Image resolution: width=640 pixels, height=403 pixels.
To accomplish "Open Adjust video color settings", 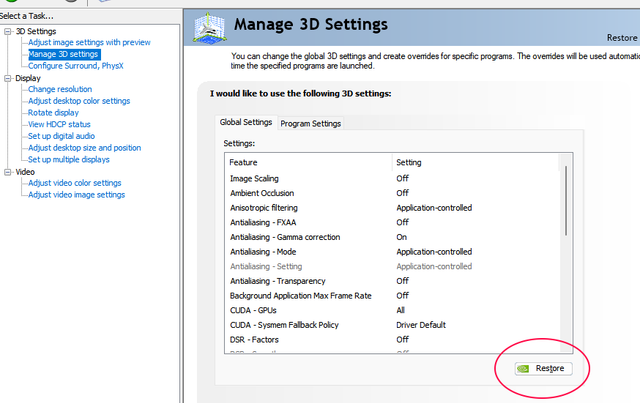I will (75, 183).
